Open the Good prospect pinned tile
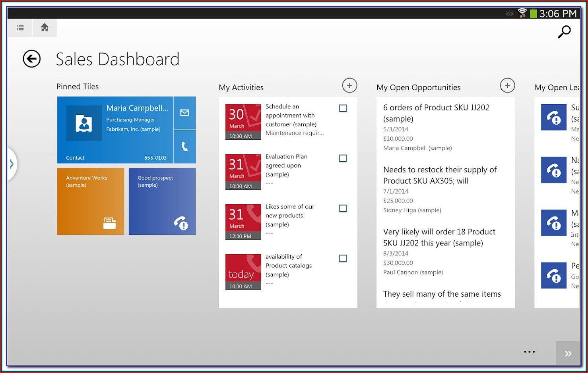The width and height of the screenshot is (588, 373). [x=162, y=201]
